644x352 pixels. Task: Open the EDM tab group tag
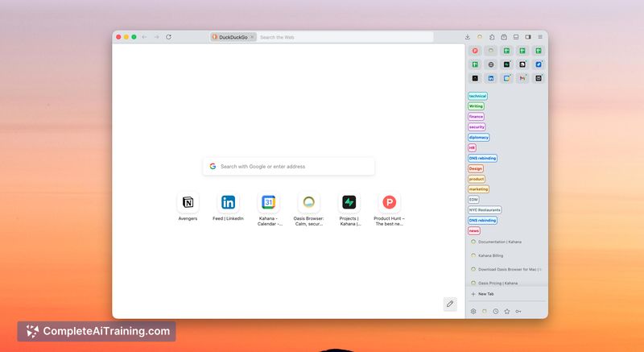tap(473, 200)
